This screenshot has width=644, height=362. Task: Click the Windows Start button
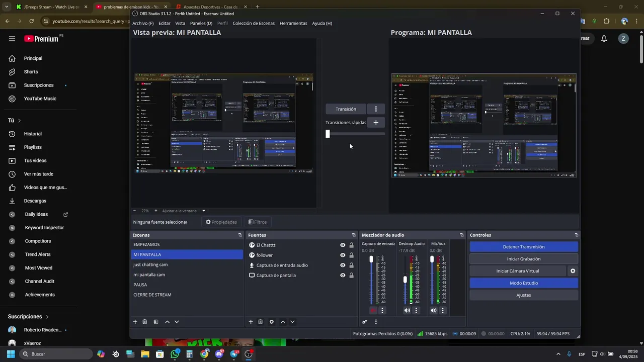click(11, 354)
